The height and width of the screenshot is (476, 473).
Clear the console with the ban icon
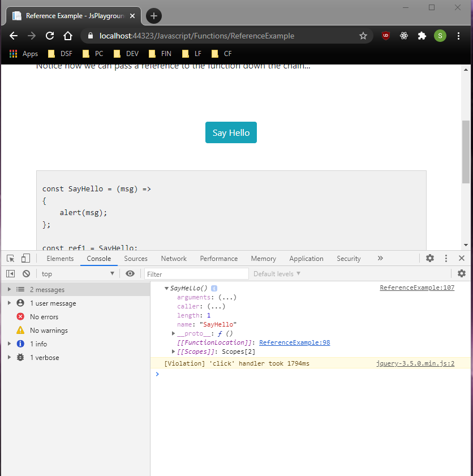pos(26,274)
